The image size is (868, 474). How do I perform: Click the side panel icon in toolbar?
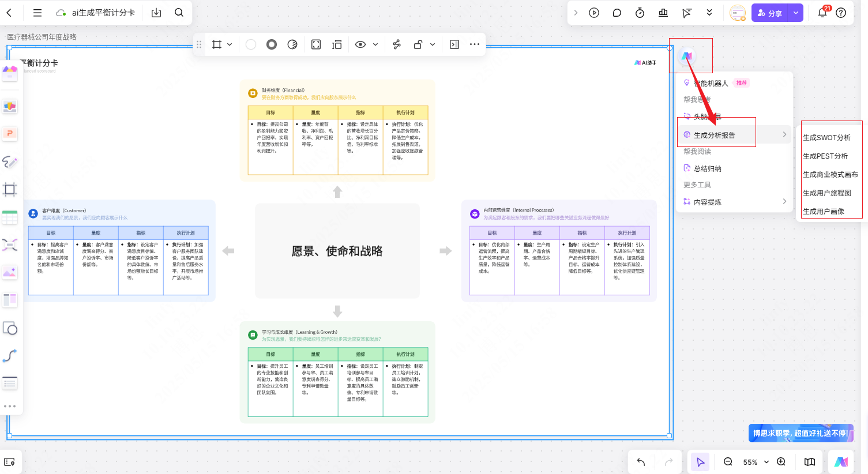pyautogui.click(x=454, y=44)
